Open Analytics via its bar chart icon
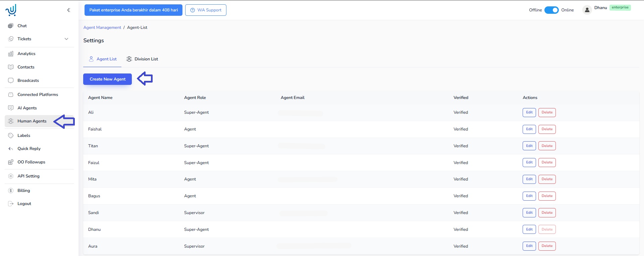Image resolution: width=644 pixels, height=256 pixels. (x=11, y=54)
